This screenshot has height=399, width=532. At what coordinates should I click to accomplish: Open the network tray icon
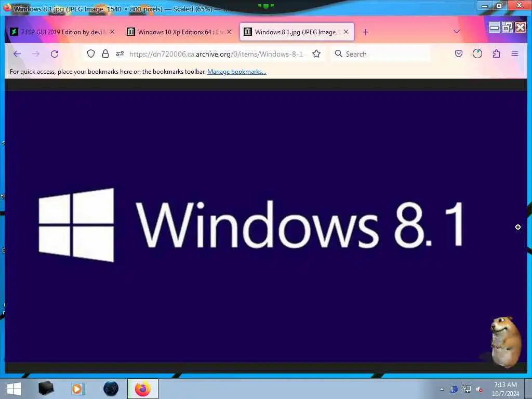[467, 389]
